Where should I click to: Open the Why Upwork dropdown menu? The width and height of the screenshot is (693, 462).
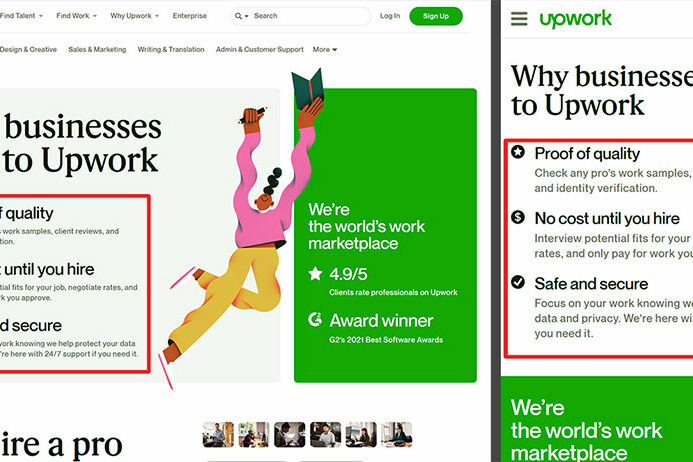(134, 16)
